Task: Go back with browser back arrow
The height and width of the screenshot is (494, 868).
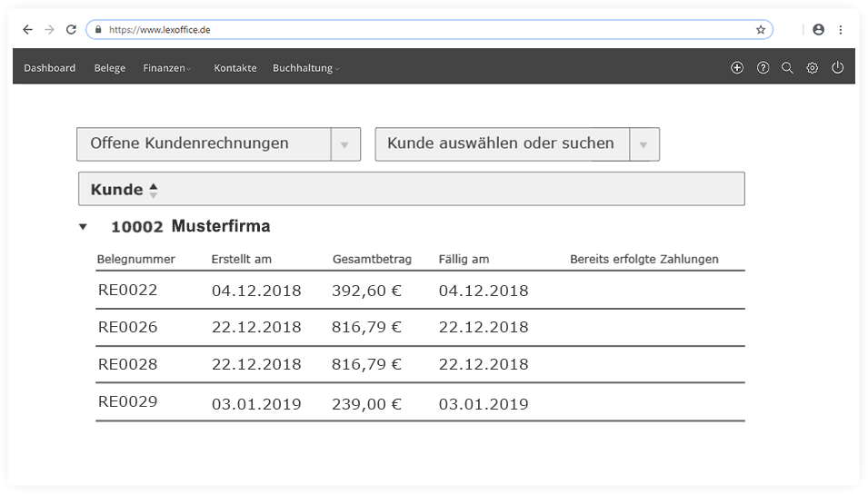Action: pyautogui.click(x=27, y=30)
